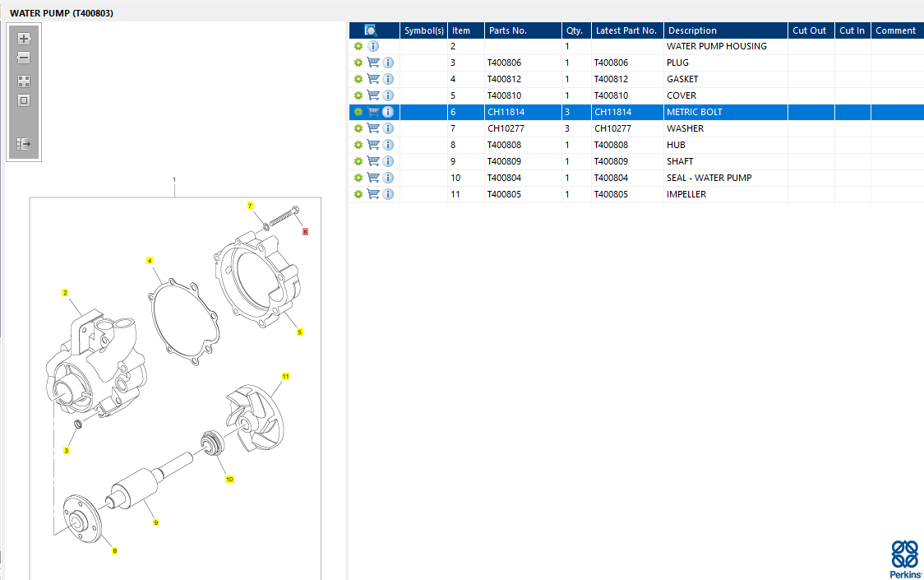Image resolution: width=924 pixels, height=580 pixels.
Task: Click the Perkins logo
Action: 904,558
